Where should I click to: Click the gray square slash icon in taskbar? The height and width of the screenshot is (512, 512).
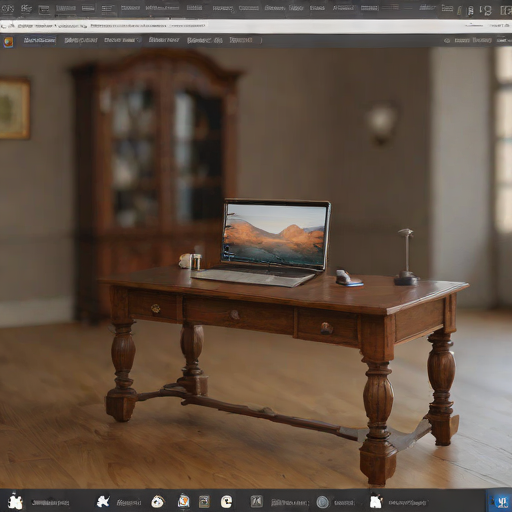tap(256, 501)
